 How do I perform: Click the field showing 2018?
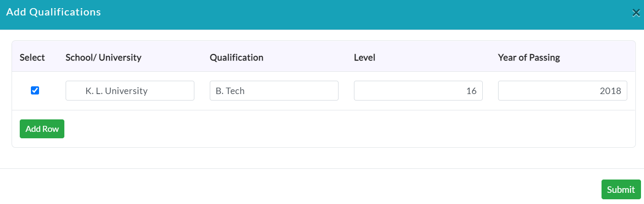[562, 91]
